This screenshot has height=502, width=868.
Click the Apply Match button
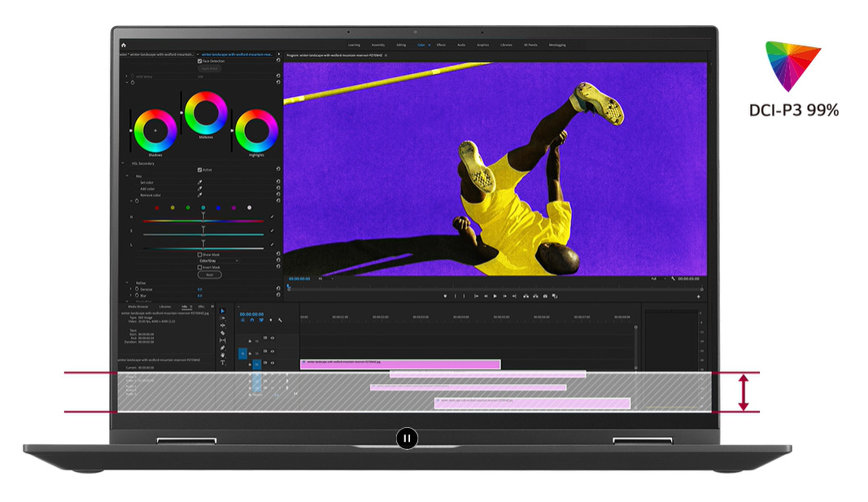[209, 68]
